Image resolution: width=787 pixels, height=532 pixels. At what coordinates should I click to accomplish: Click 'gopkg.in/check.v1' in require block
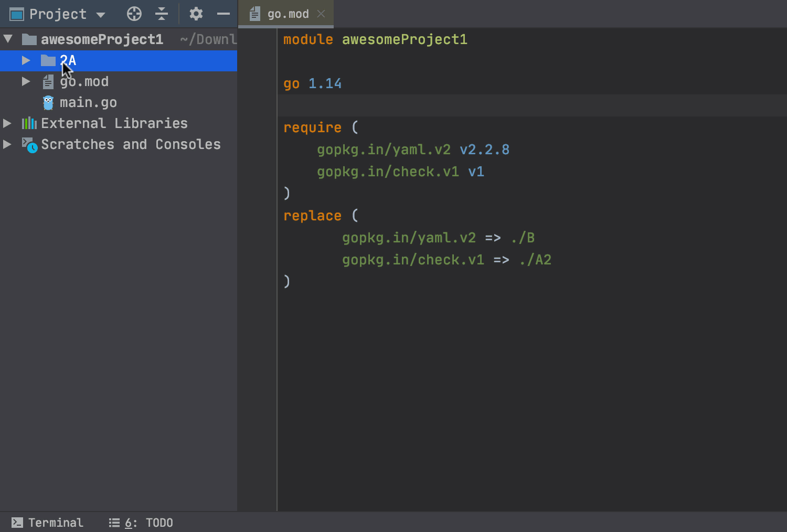388,172
